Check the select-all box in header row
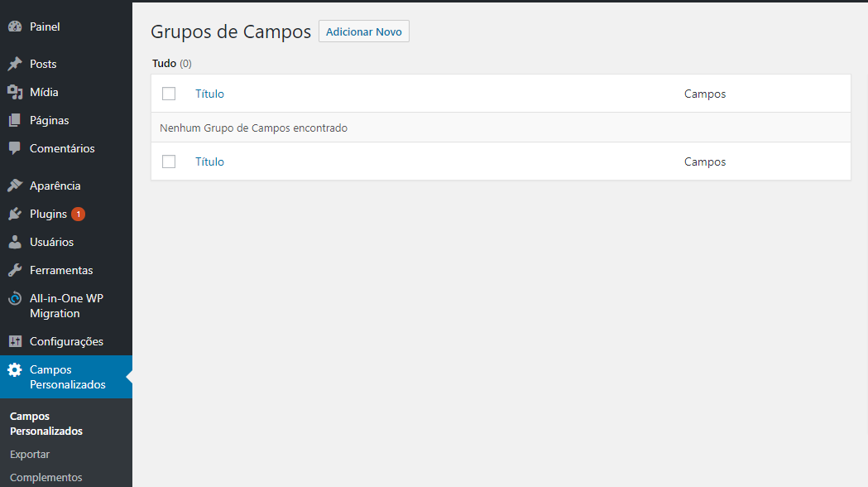The height and width of the screenshot is (487, 868). pyautogui.click(x=169, y=93)
